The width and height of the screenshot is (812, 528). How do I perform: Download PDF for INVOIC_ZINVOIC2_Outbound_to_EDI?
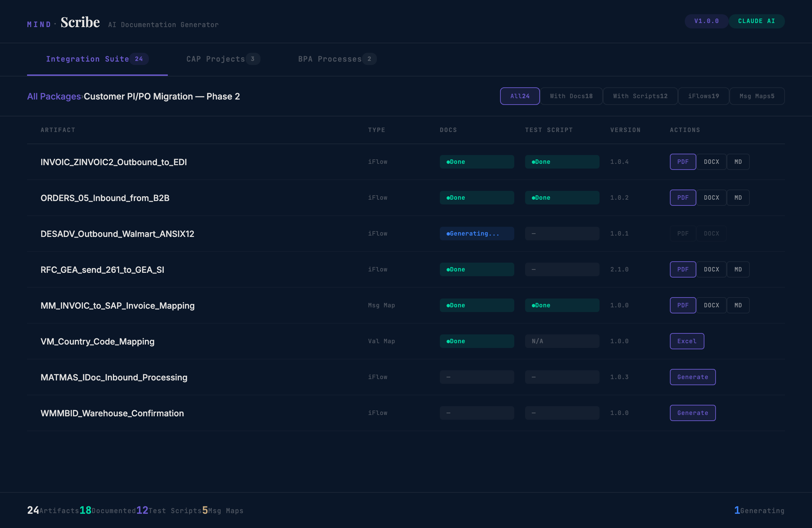pyautogui.click(x=683, y=162)
